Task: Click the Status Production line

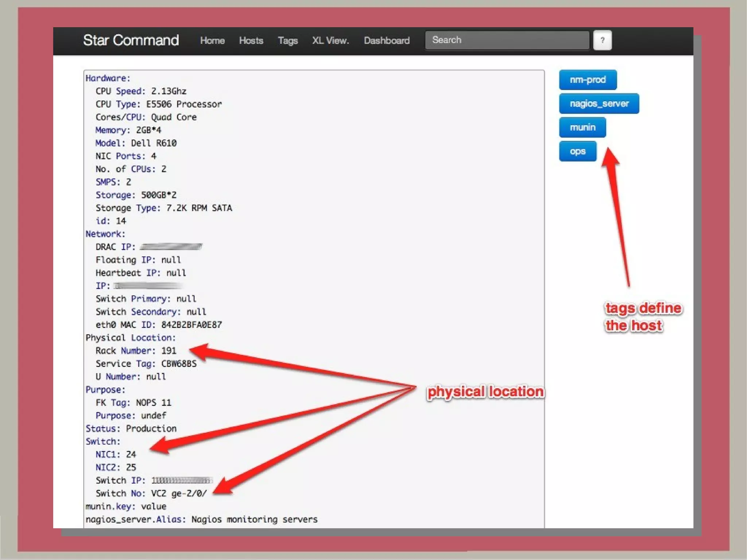Action: coord(131,429)
